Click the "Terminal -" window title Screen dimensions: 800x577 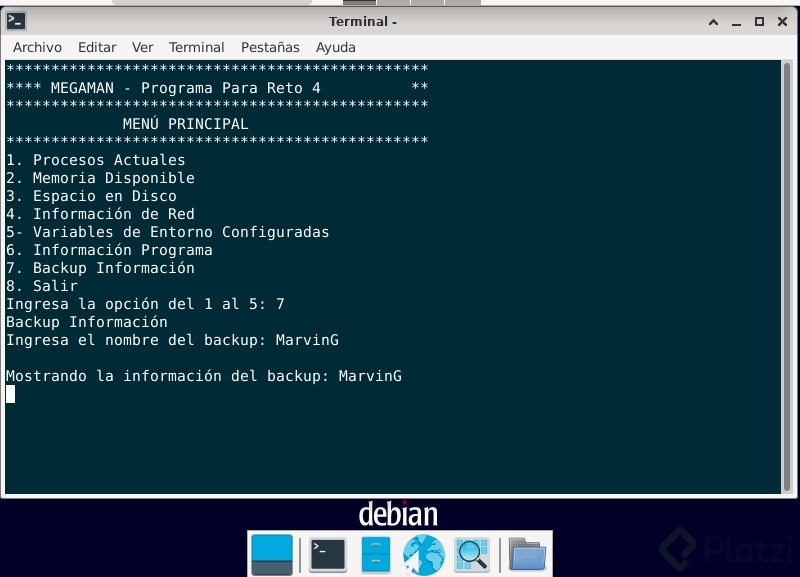point(363,21)
